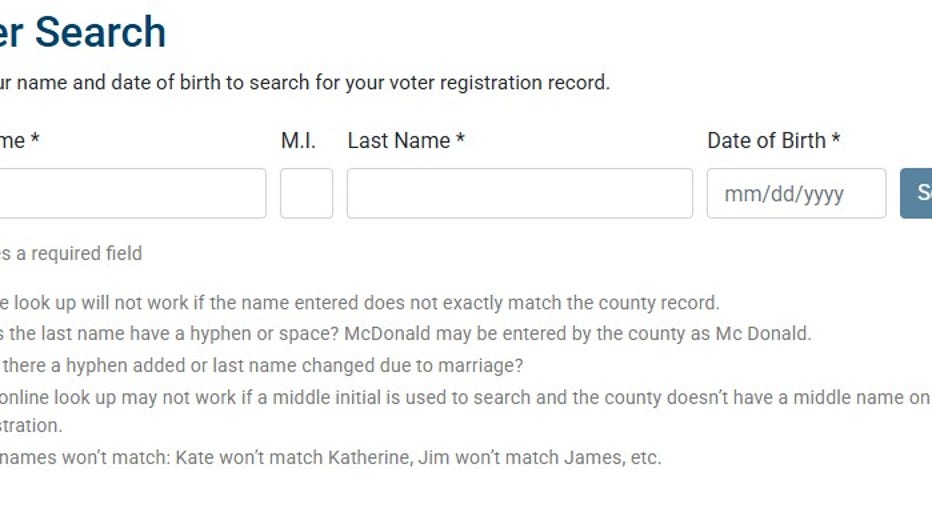Click the Voter Search page heading
This screenshot has width=932, height=524.
82,32
